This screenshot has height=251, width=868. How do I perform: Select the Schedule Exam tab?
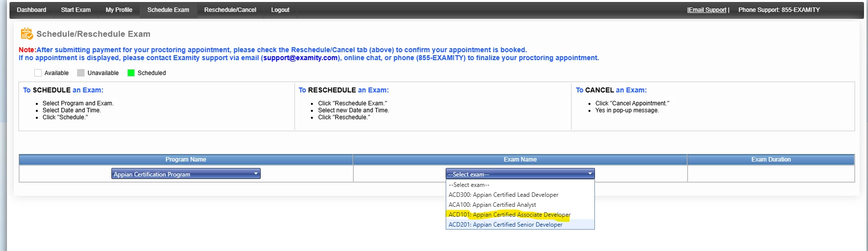tap(168, 10)
